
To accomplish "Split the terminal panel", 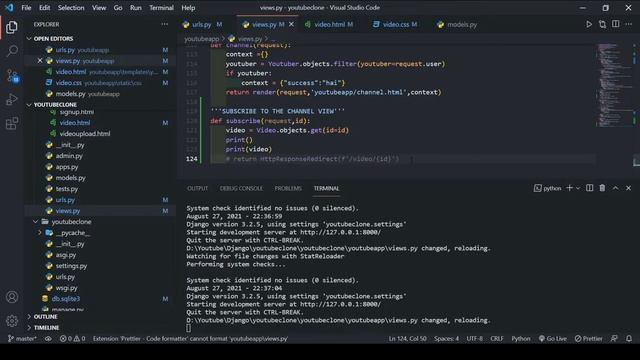I will (589, 188).
